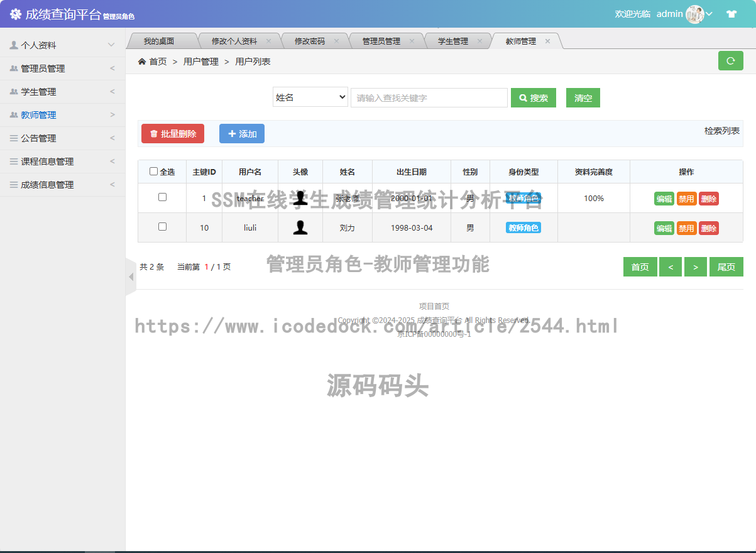Click the 刘力 name cell
The image size is (756, 553).
pyautogui.click(x=348, y=227)
